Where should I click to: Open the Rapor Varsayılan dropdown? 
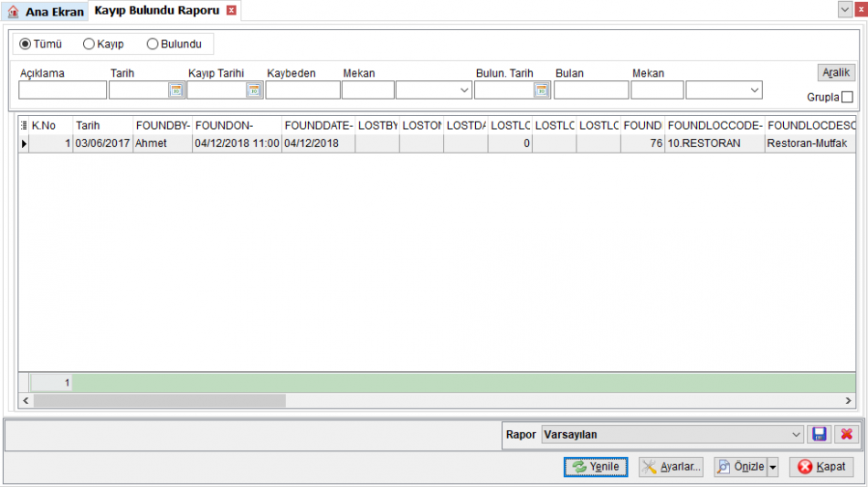click(x=796, y=434)
